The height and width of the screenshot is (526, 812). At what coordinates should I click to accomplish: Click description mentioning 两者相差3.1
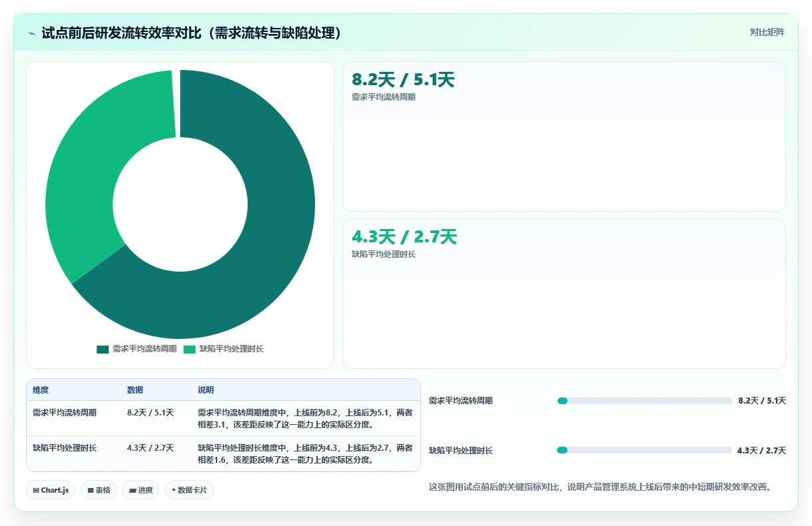305,418
